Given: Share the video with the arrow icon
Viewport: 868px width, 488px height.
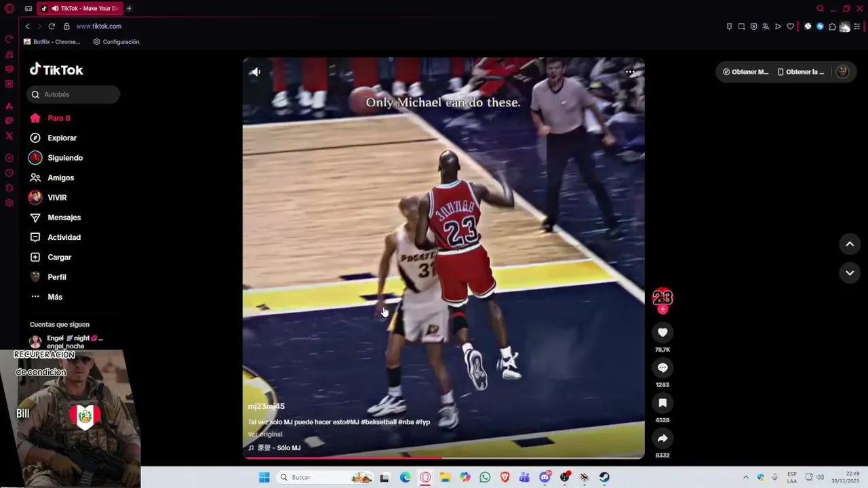Looking at the screenshot, I should [663, 438].
